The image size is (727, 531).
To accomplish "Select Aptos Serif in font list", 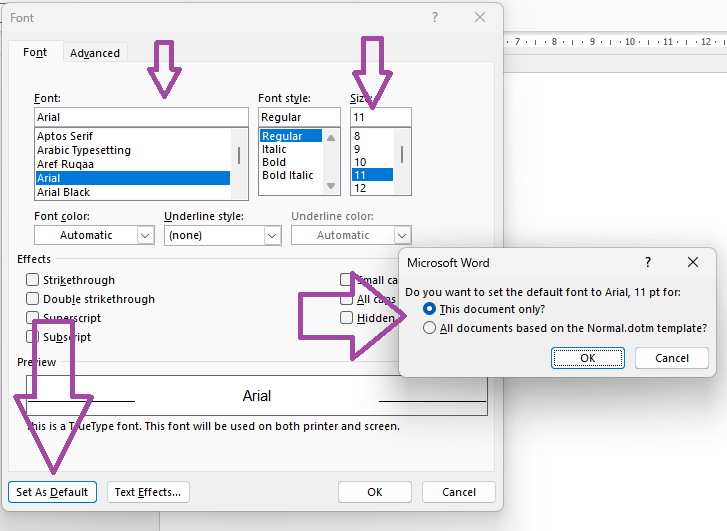I will tap(133, 136).
